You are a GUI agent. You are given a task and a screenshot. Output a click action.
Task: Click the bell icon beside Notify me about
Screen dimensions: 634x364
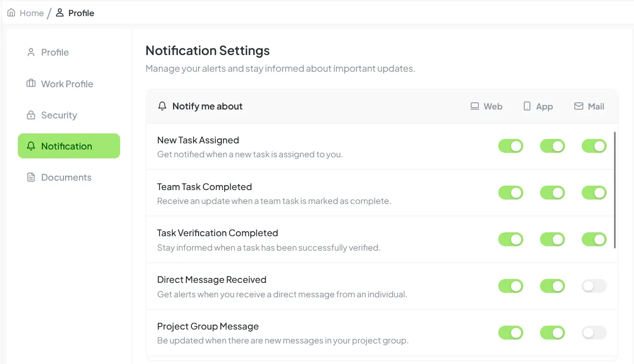pos(162,106)
